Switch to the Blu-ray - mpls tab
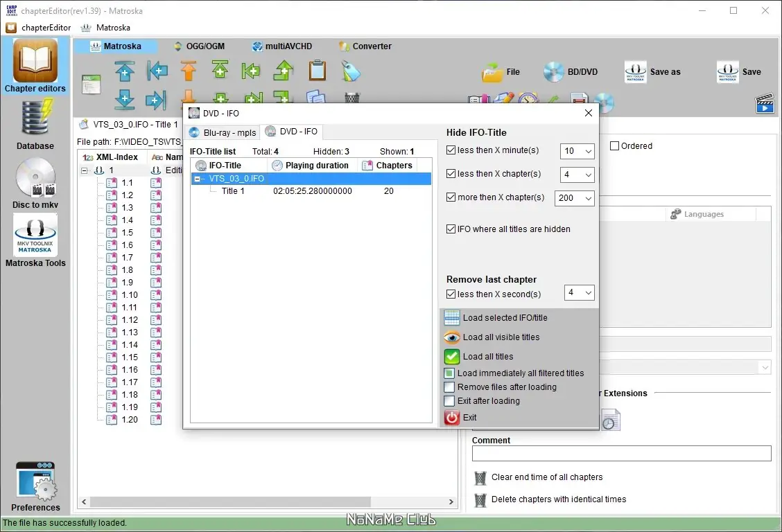Viewport: 782px width, 532px height. point(223,132)
